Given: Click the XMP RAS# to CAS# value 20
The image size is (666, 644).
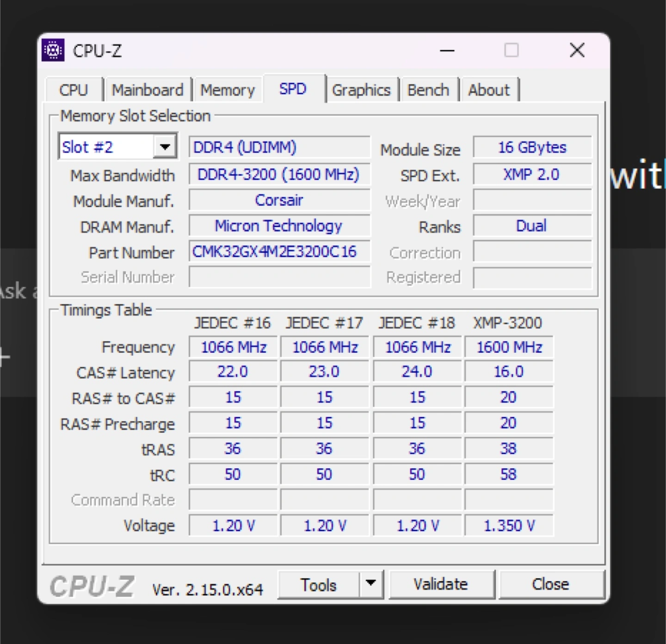Looking at the screenshot, I should [x=509, y=397].
